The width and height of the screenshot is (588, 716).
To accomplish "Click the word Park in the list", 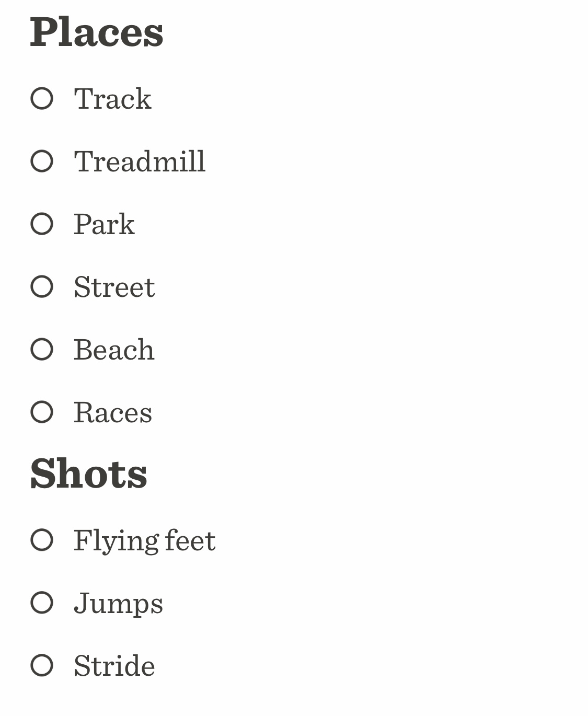I will click(x=104, y=224).
